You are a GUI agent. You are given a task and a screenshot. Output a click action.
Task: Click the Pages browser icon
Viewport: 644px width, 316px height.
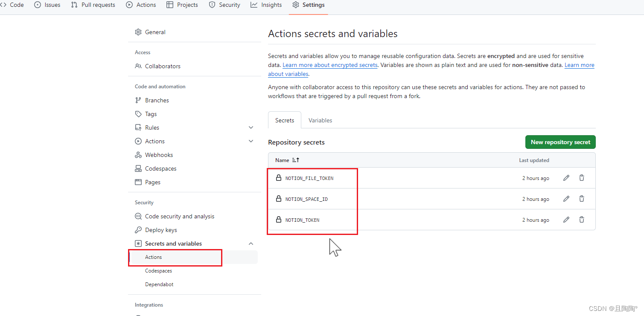tap(138, 182)
